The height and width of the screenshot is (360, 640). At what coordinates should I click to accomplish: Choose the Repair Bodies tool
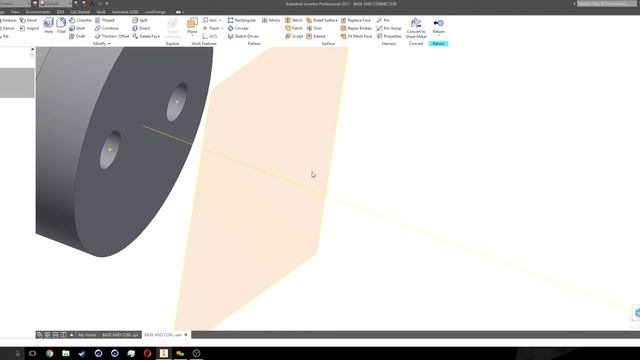pyautogui.click(x=356, y=28)
